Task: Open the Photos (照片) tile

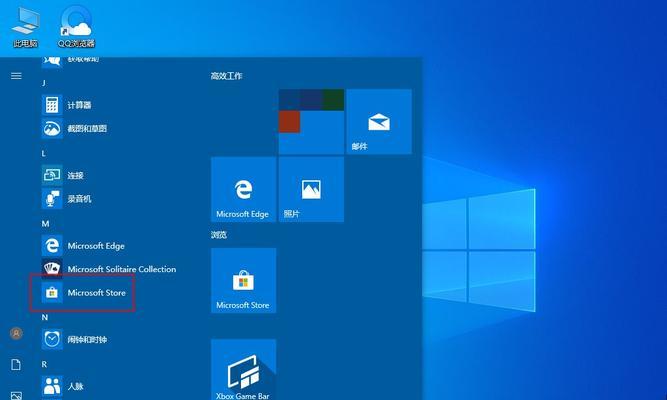Action: [x=311, y=189]
